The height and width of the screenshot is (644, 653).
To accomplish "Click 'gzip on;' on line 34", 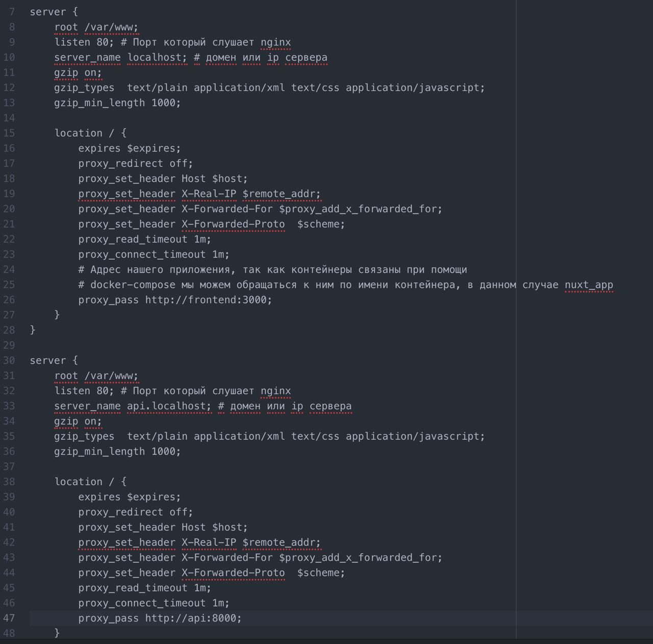I will (78, 421).
